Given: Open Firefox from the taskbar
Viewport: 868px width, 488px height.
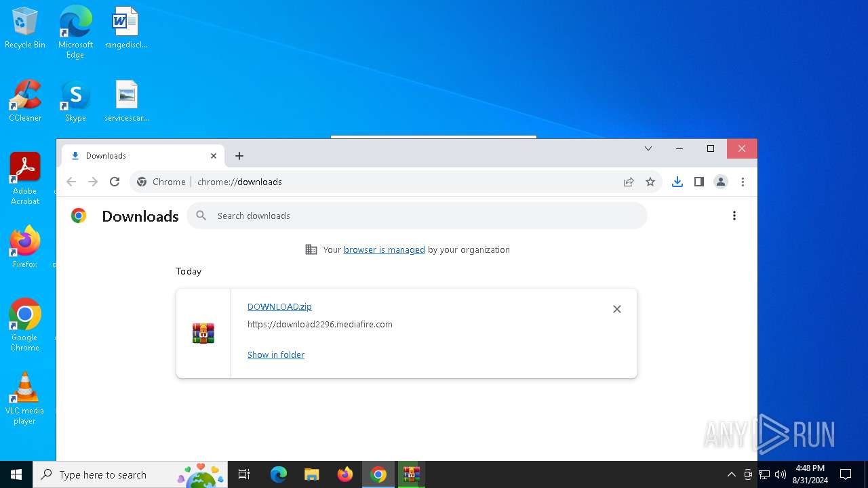Looking at the screenshot, I should 344,474.
